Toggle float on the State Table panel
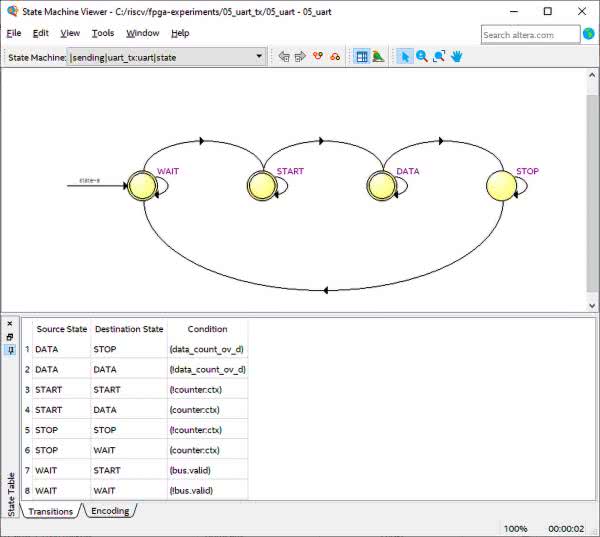Screen dimensions: 600x537 point(11,337)
